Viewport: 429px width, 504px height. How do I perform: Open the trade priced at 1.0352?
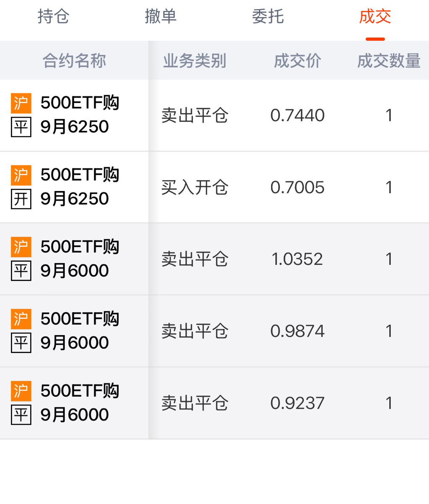297,259
